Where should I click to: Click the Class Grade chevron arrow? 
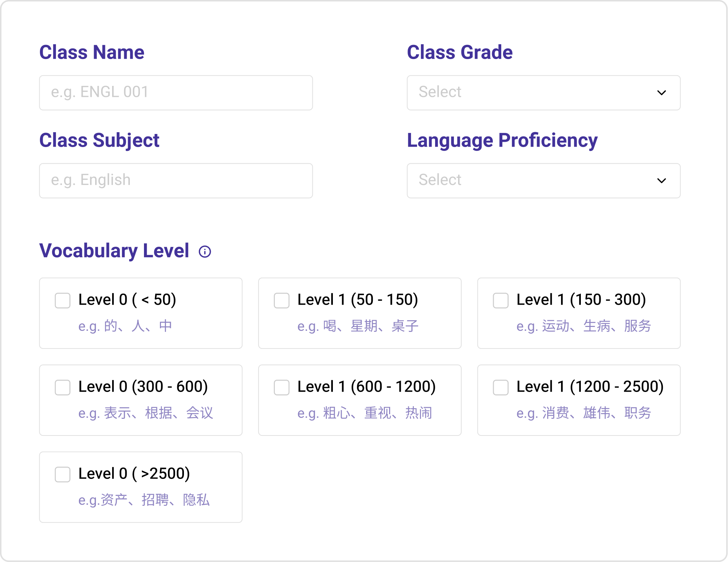[x=661, y=93]
